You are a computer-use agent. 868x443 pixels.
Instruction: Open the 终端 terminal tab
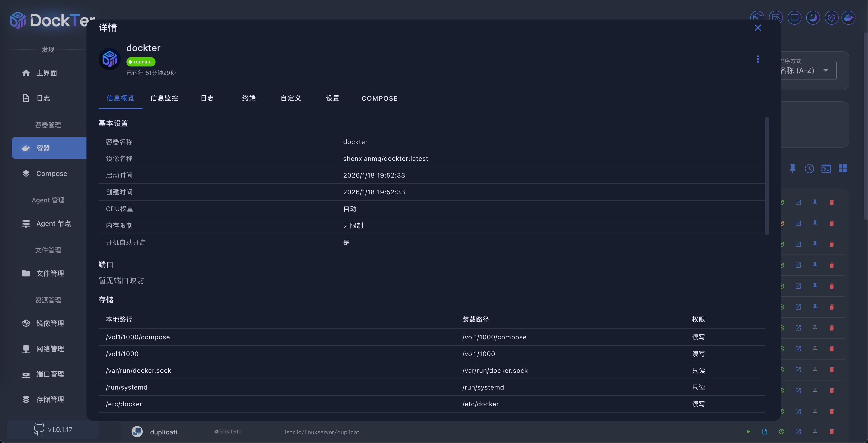pos(249,98)
